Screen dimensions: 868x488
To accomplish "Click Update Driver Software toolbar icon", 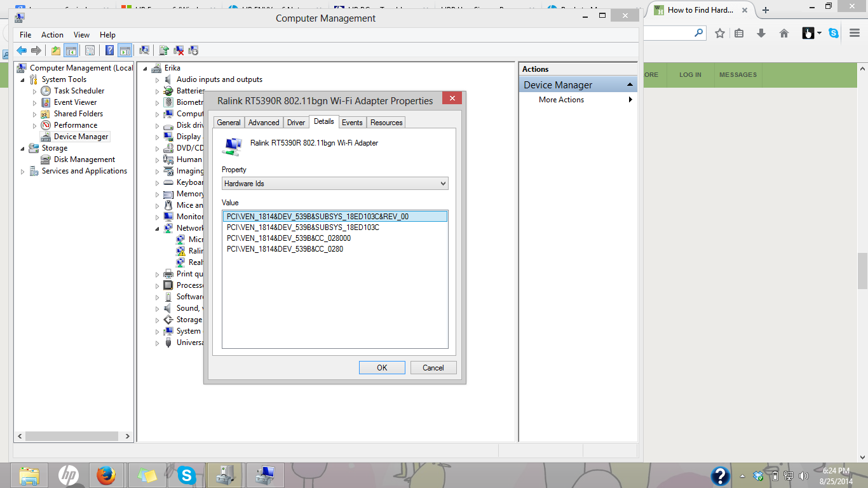I will (x=164, y=51).
